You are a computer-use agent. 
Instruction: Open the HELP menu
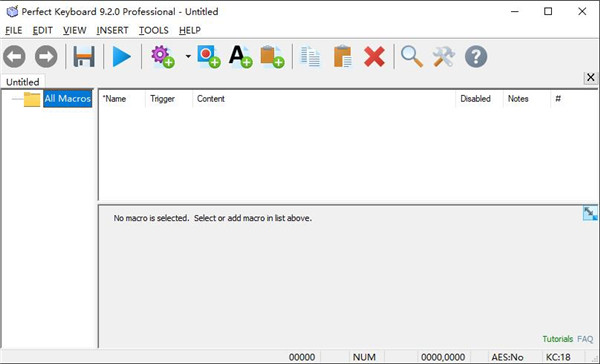[190, 30]
